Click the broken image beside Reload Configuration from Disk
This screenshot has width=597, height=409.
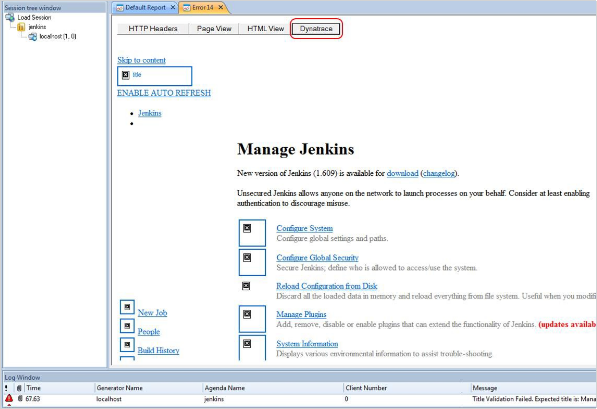pyautogui.click(x=246, y=286)
